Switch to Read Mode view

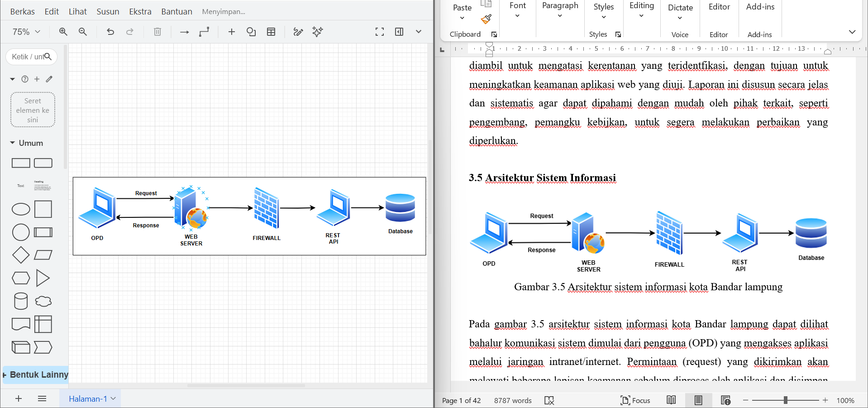671,400
